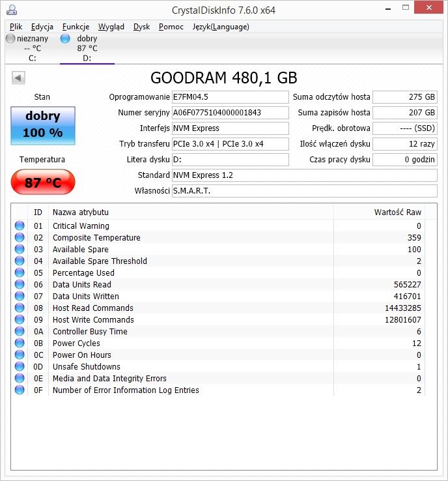Select the 'Power Cycles' attribute name

76,343
